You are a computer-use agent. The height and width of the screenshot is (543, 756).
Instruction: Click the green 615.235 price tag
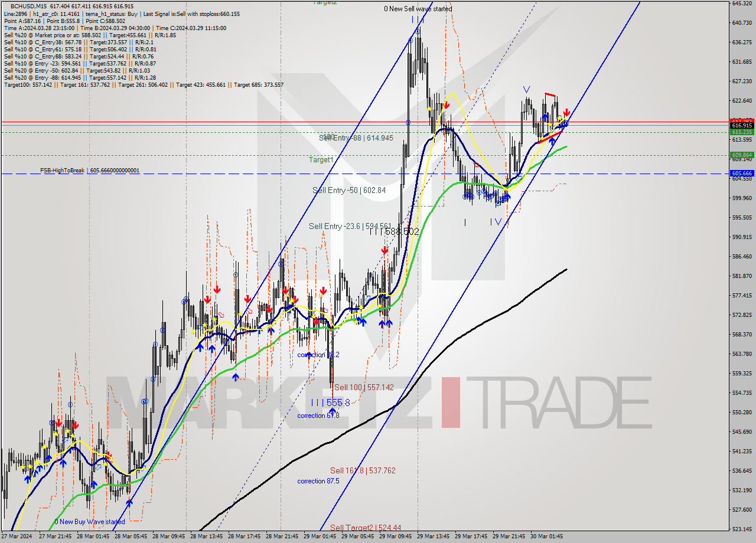coord(742,132)
